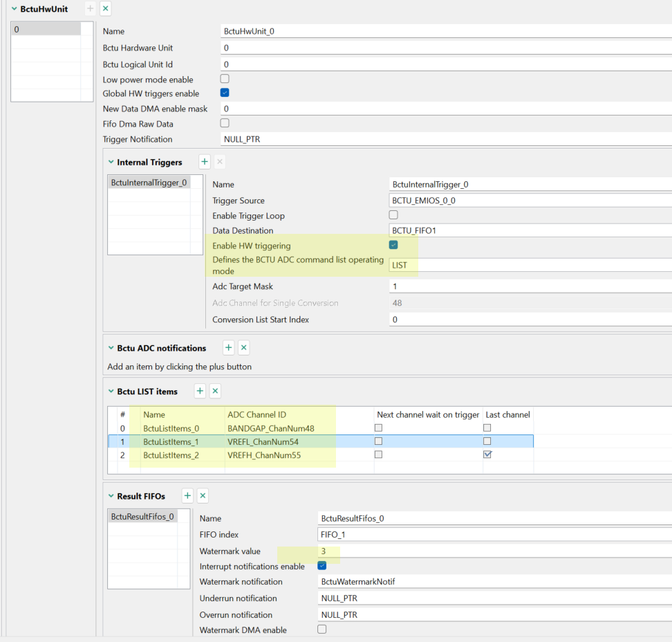
Task: Edit the Watermark value field
Action: coord(494,551)
